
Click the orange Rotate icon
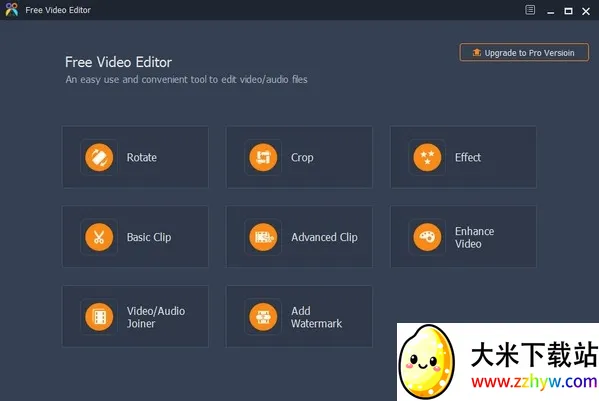99,157
